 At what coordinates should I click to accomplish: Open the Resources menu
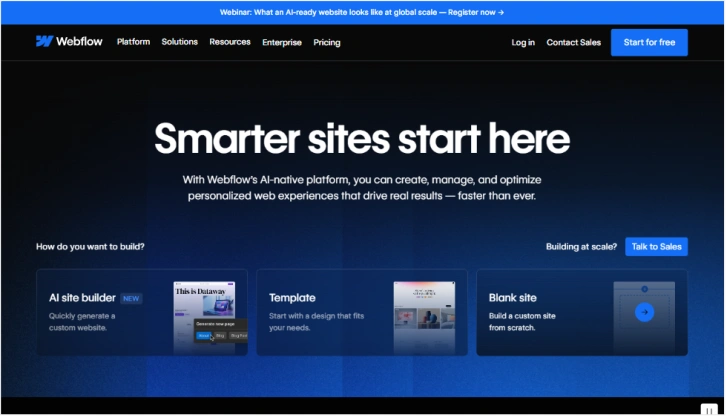230,42
